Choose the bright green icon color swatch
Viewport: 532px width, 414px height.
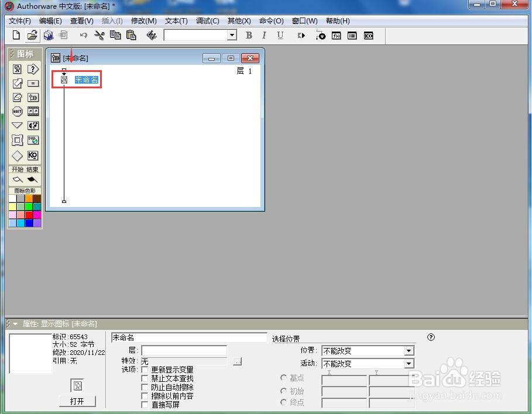(29, 207)
